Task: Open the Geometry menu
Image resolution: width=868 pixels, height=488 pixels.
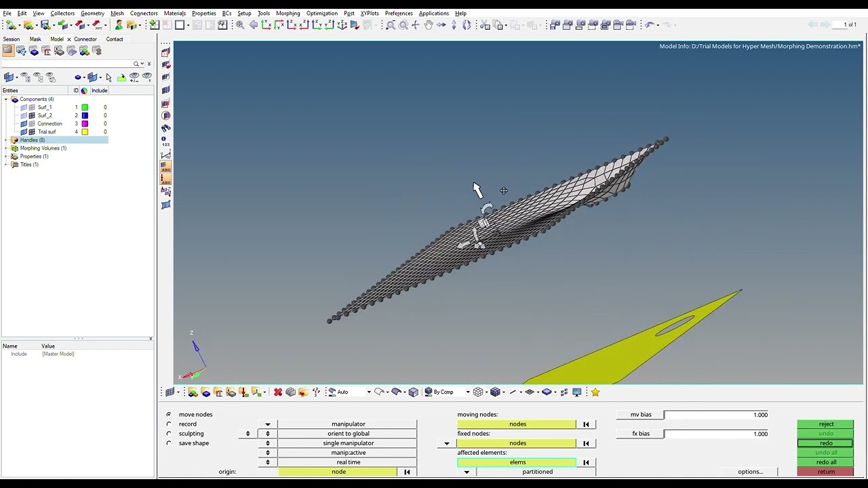Action: [92, 13]
